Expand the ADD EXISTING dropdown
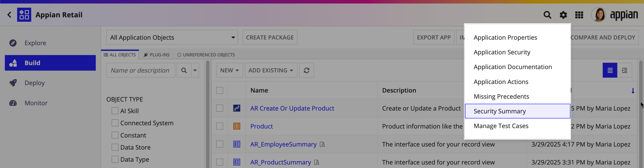Viewport: 644px width, 168px height. tap(271, 70)
